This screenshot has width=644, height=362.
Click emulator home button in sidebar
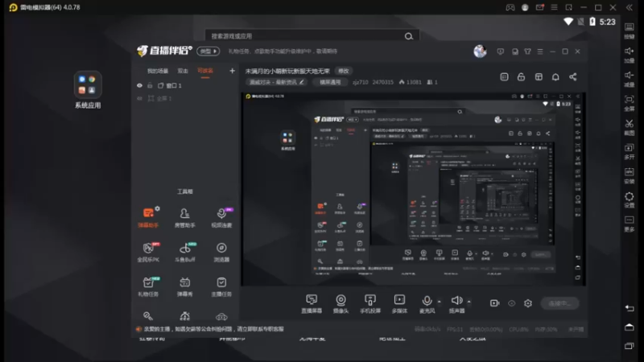tap(630, 327)
